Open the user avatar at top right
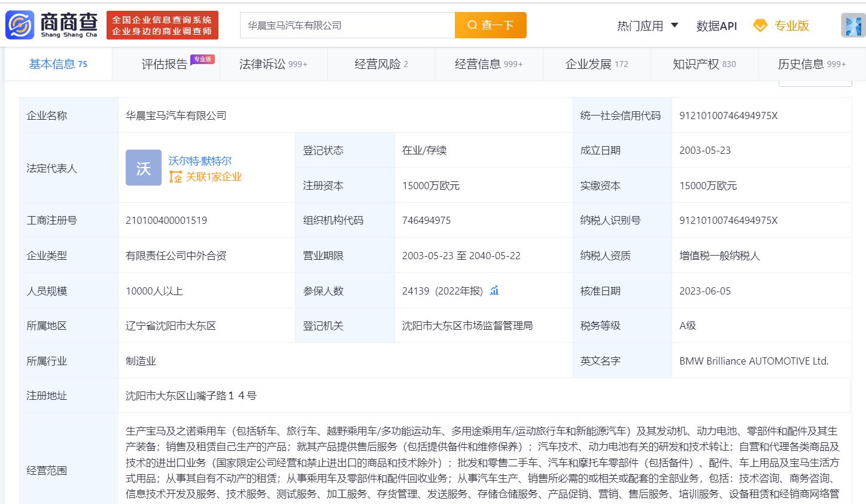The width and height of the screenshot is (866, 504). [x=853, y=25]
